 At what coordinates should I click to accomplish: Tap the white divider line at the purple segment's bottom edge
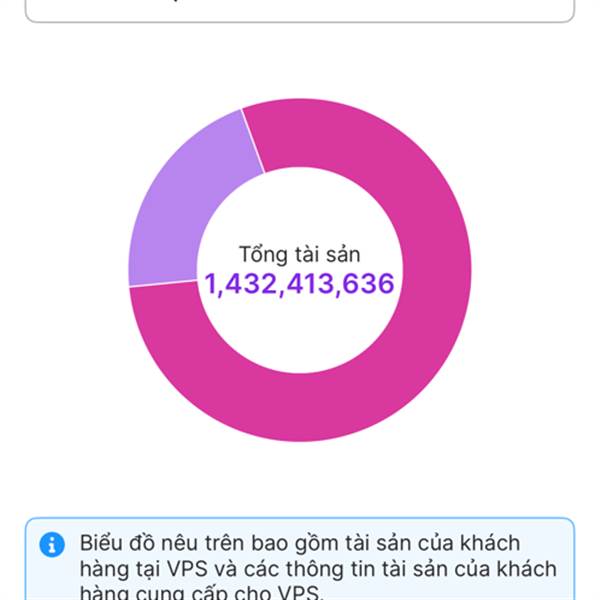[163, 284]
